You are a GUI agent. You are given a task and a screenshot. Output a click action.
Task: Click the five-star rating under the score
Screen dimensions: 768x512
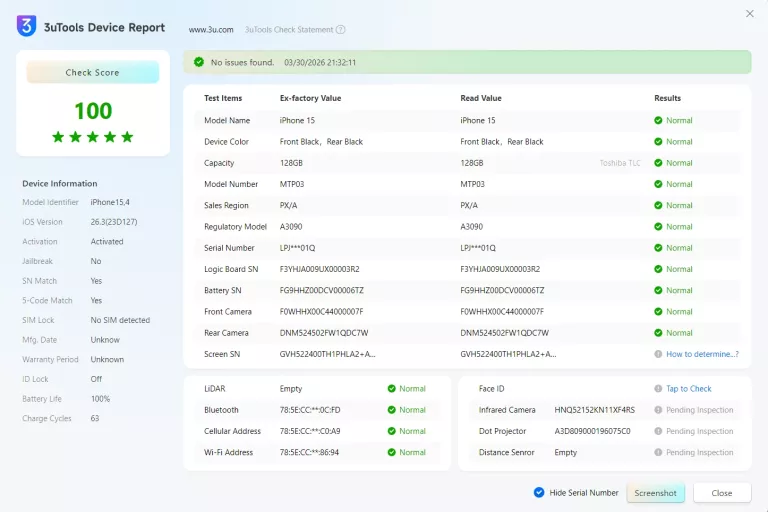[x=93, y=137]
